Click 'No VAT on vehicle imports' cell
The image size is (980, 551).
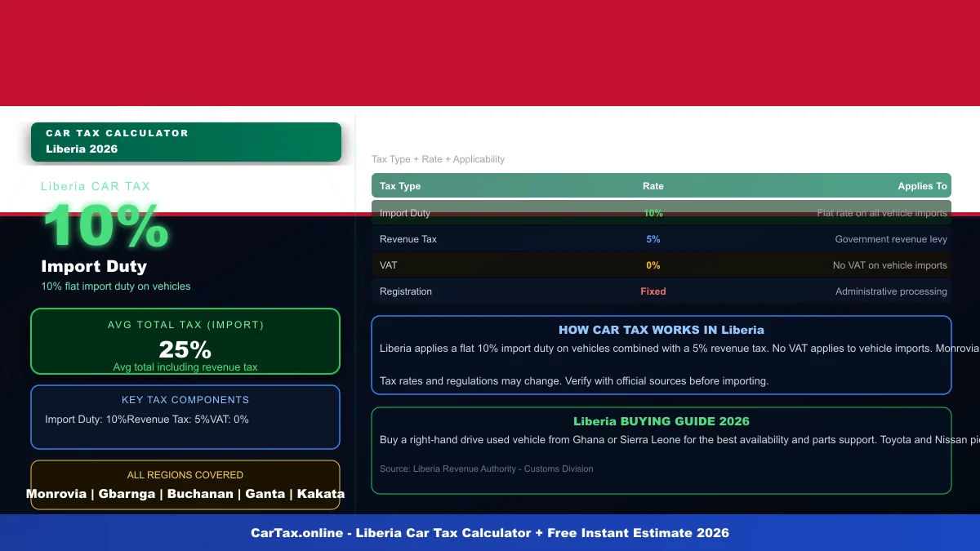[x=890, y=265]
